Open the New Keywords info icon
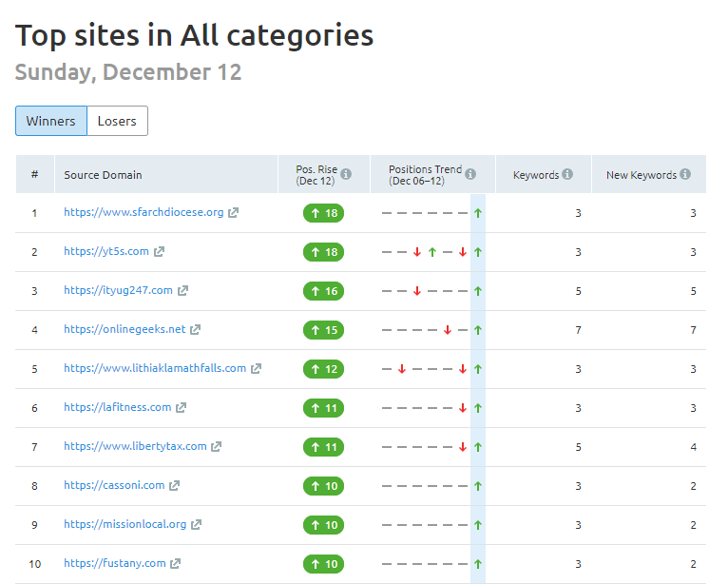This screenshot has width=728, height=584. (x=685, y=174)
